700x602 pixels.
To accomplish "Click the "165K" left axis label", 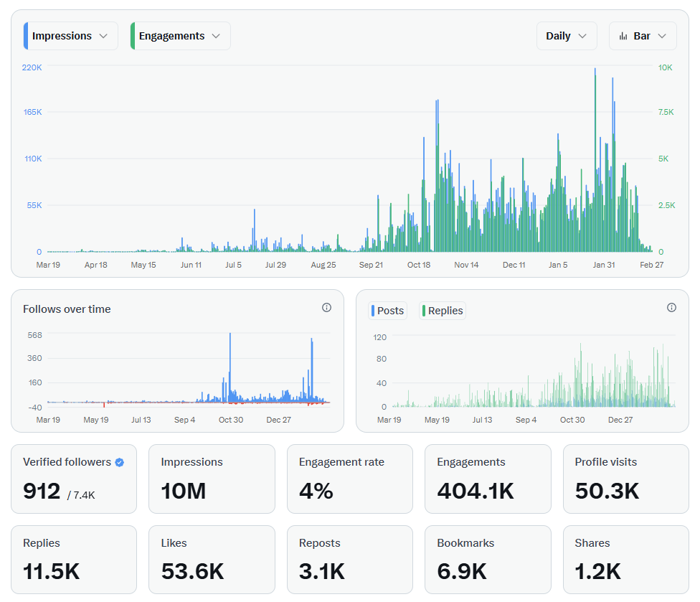I will click(x=32, y=112).
